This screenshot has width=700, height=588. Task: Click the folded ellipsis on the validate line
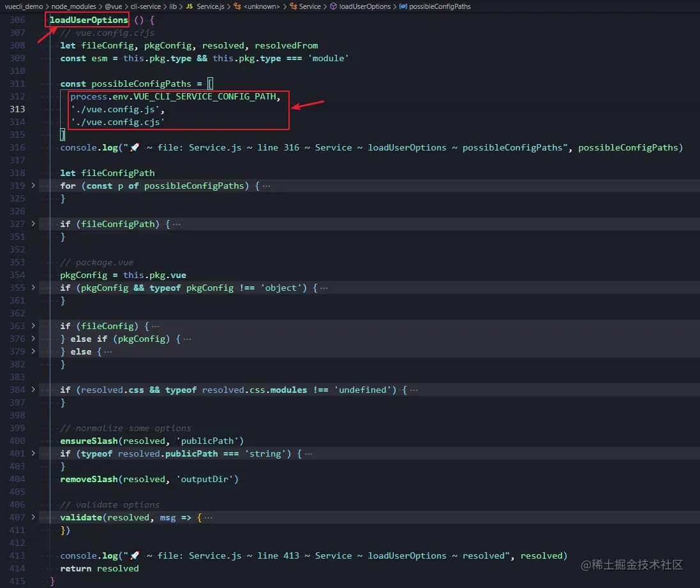(209, 517)
